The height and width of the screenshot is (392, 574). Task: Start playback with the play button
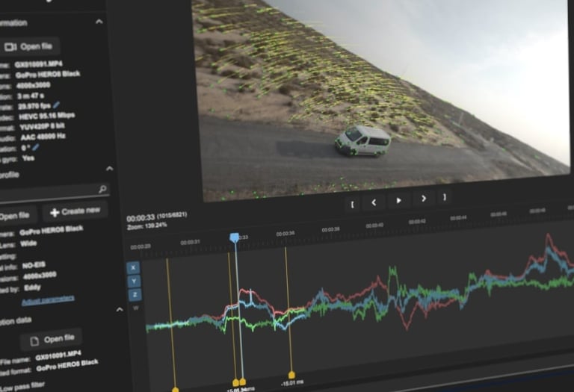(x=398, y=200)
